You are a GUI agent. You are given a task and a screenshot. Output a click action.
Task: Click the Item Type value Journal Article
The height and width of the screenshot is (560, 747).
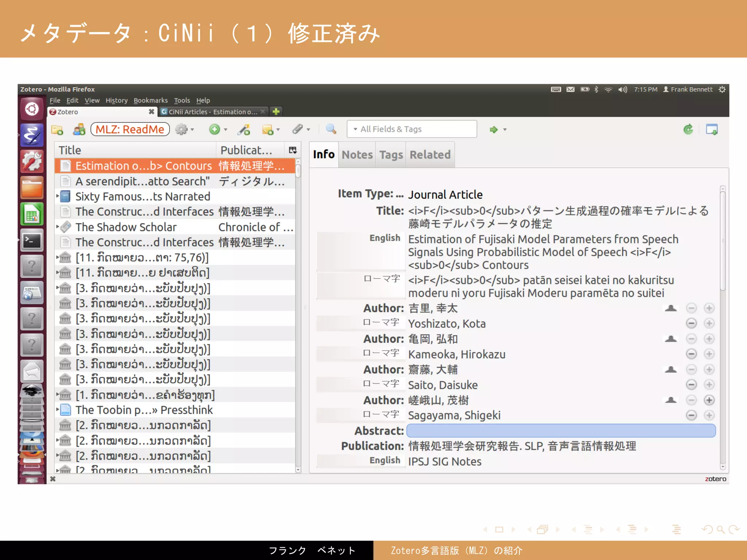coord(445,195)
